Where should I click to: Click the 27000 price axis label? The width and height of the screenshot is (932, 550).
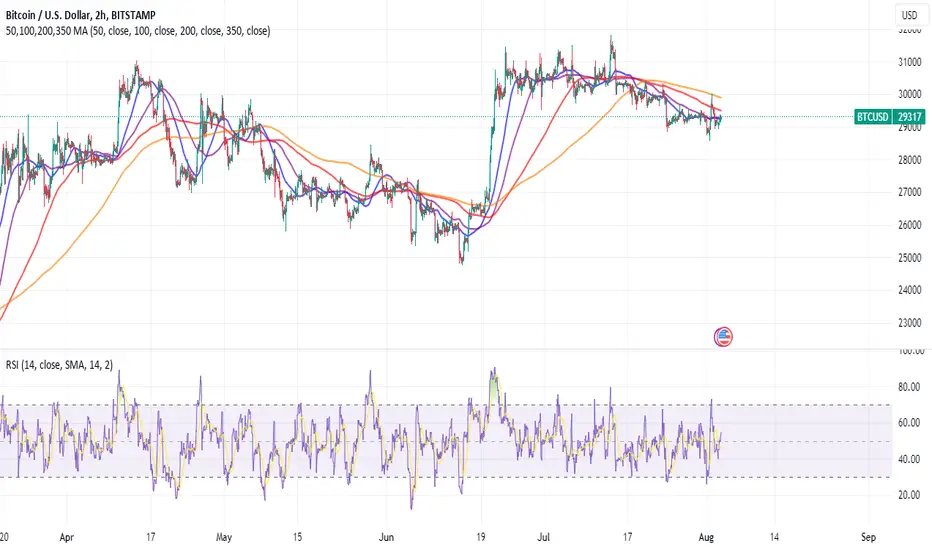(x=909, y=192)
